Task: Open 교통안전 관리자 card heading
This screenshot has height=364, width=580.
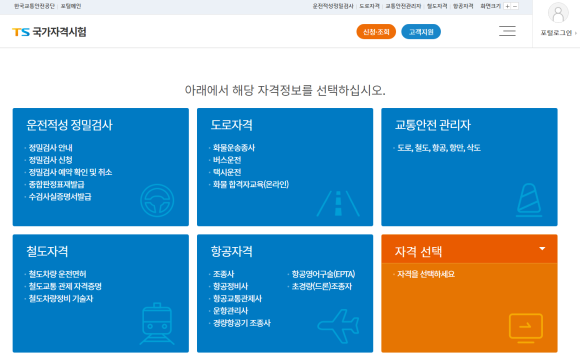Action: click(433, 125)
